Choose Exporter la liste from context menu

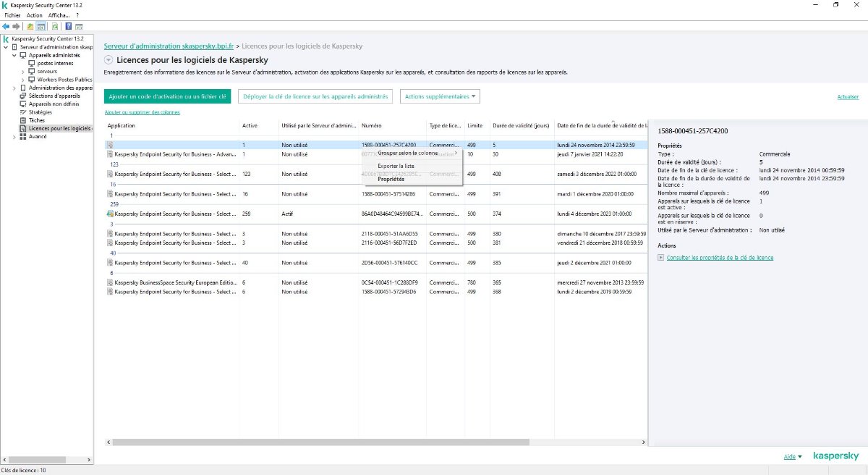[x=396, y=167]
